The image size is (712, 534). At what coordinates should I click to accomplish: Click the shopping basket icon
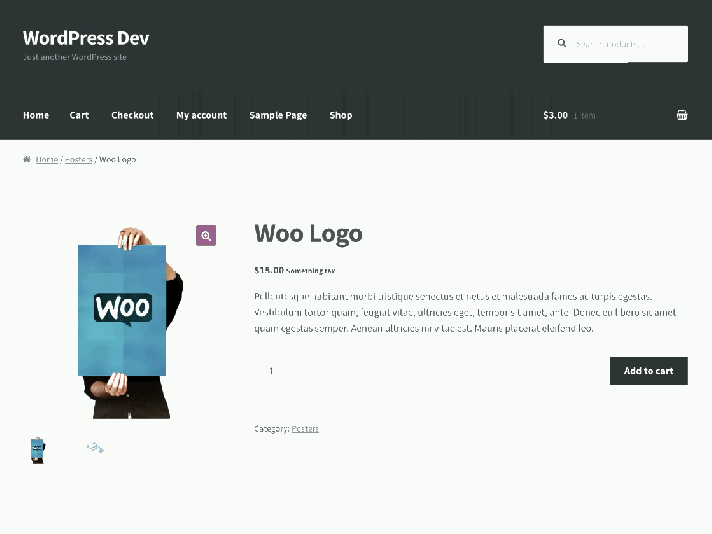[x=682, y=115]
